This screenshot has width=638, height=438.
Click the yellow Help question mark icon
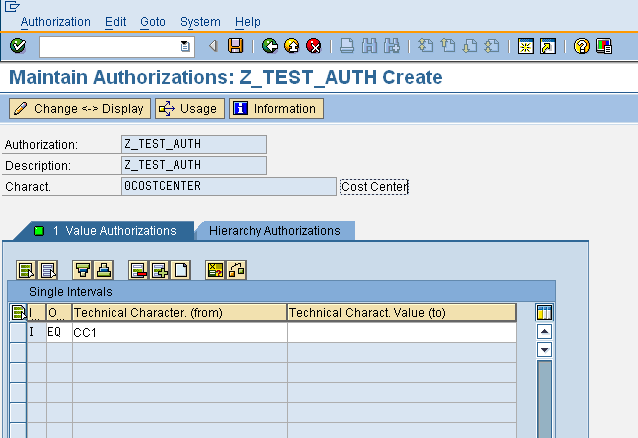tap(582, 46)
